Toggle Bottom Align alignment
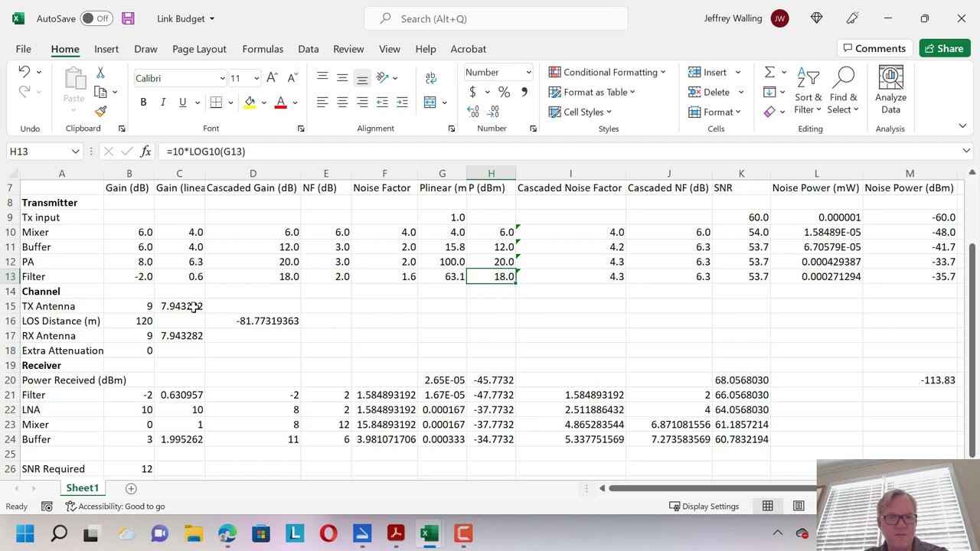The height and width of the screenshot is (551, 980). [x=362, y=77]
